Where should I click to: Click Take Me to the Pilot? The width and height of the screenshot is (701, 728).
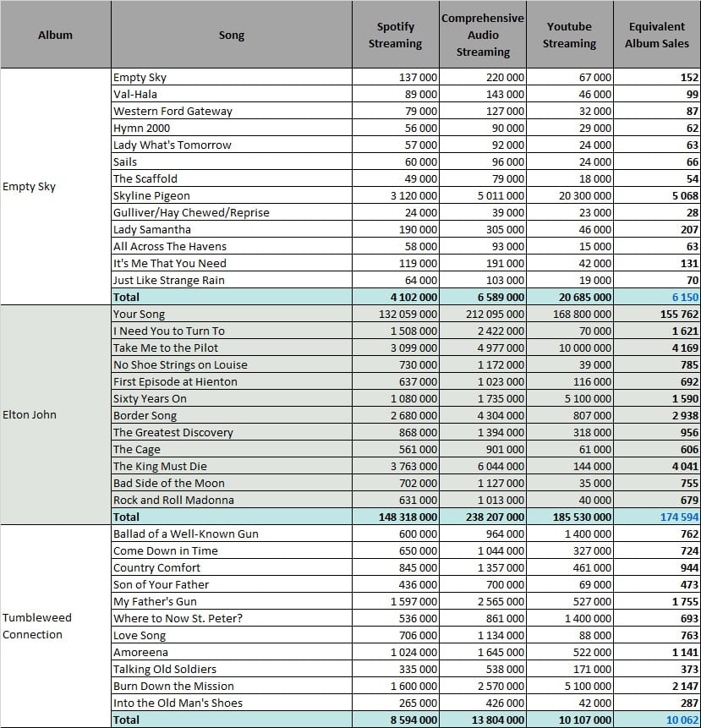(231, 348)
